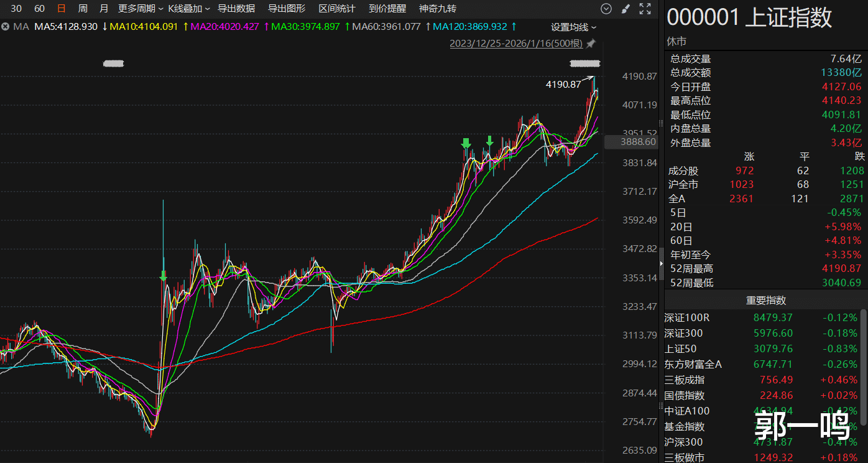Image resolution: width=868 pixels, height=463 pixels.
Task: Open the 区间统计 range statistics tool
Action: (337, 9)
